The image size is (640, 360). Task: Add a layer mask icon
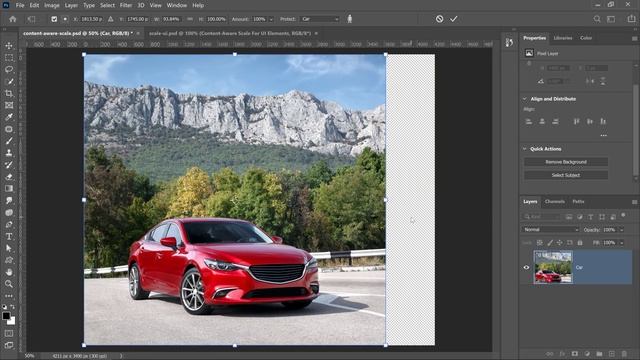click(575, 353)
